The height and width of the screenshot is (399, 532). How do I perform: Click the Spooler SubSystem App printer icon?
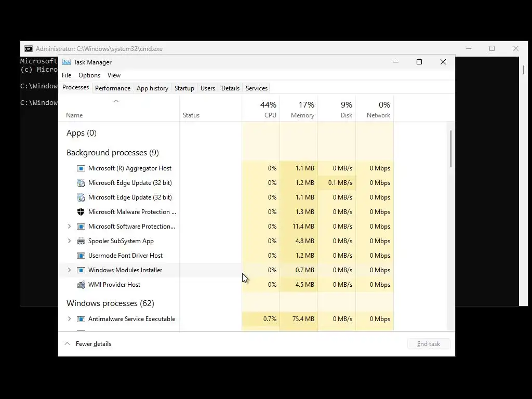click(81, 241)
